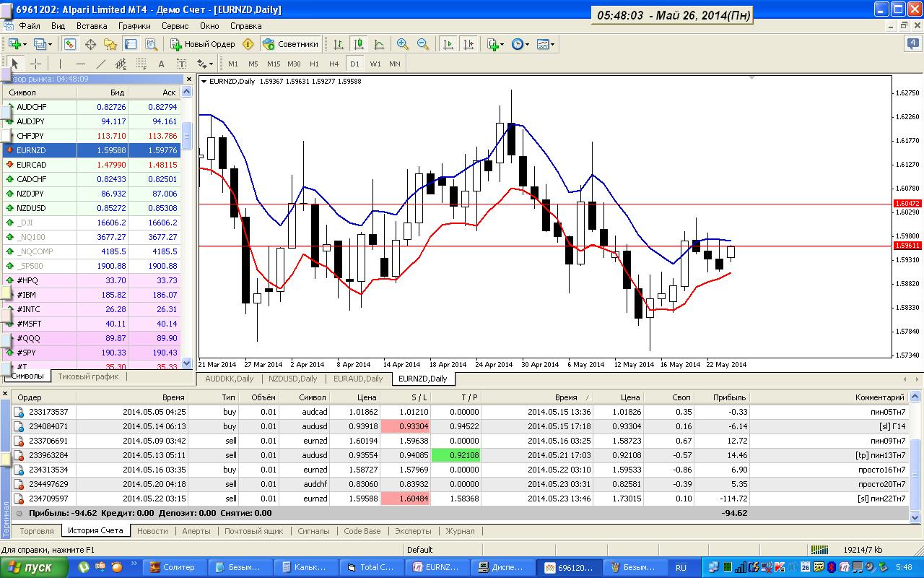Select the crosshair cursor tool
This screenshot has width=924, height=578.
coord(35,64)
